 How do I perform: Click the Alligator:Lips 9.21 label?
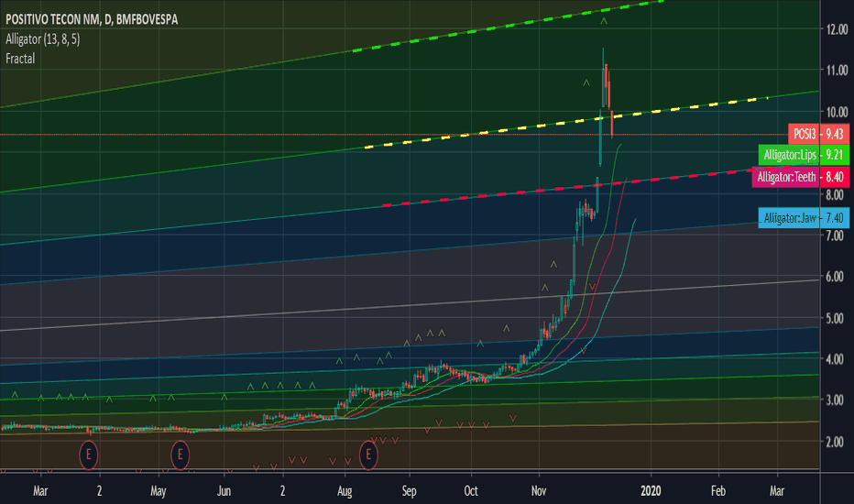coord(804,155)
